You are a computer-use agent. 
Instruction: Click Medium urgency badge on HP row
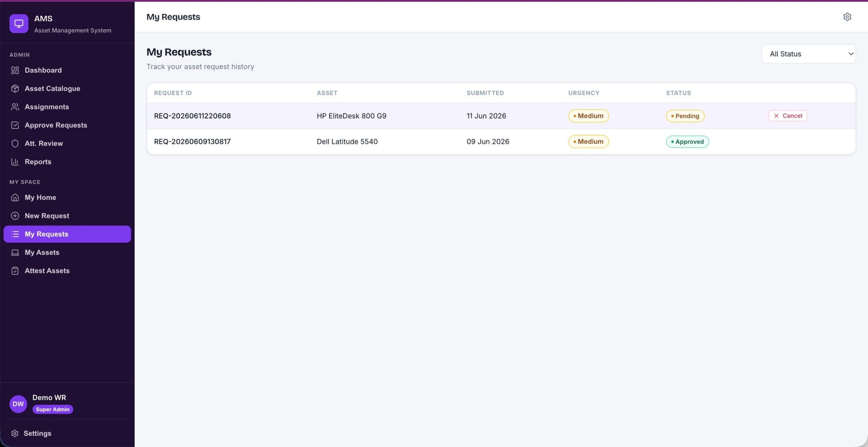click(x=589, y=116)
